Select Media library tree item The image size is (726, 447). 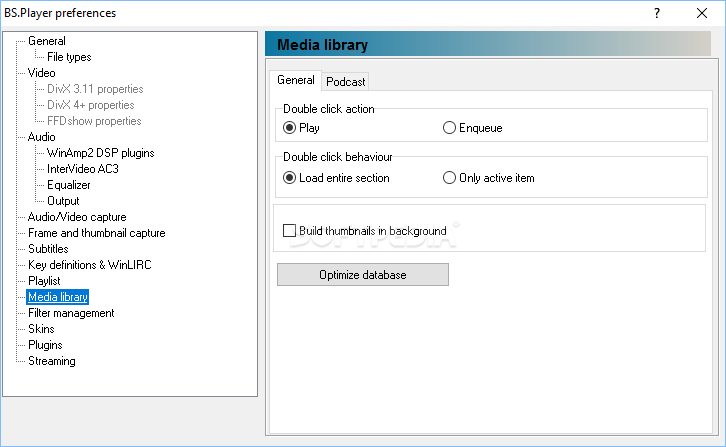pos(57,297)
